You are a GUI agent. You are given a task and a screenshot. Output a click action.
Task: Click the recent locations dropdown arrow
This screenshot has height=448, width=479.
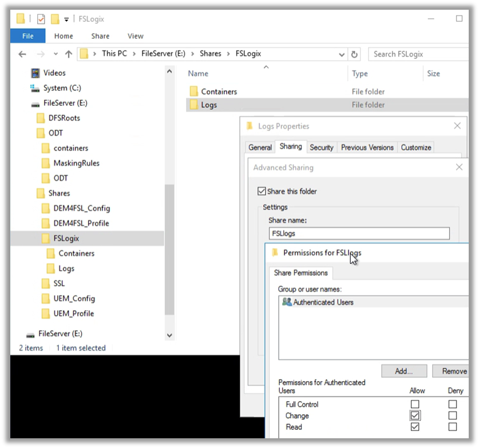(x=55, y=54)
